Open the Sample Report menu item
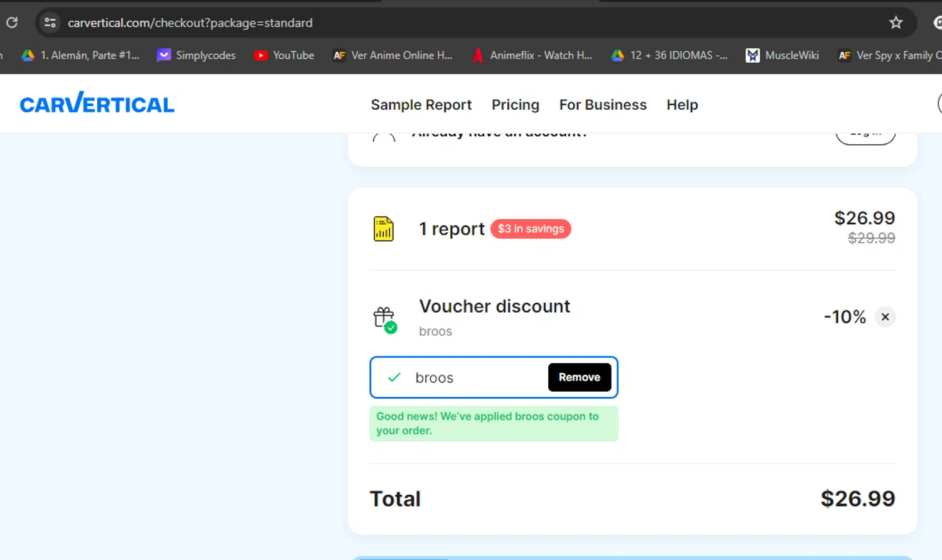This screenshot has width=942, height=560. (x=421, y=105)
